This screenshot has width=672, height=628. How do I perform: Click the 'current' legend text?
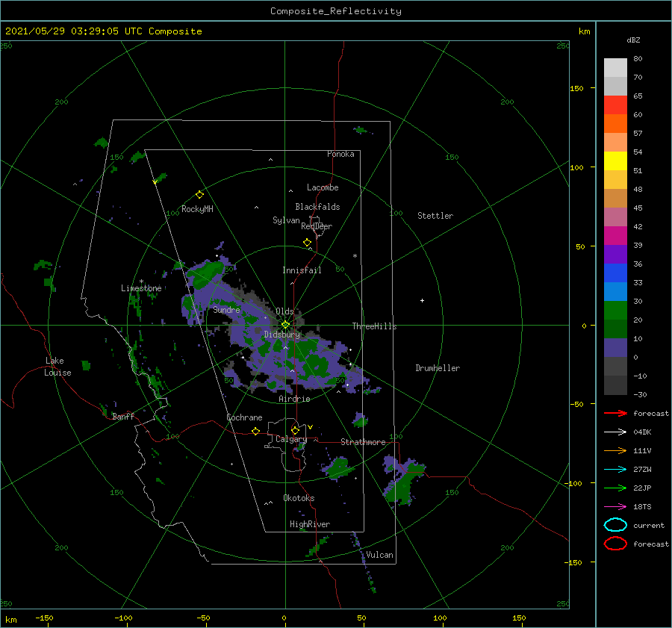[x=648, y=526]
